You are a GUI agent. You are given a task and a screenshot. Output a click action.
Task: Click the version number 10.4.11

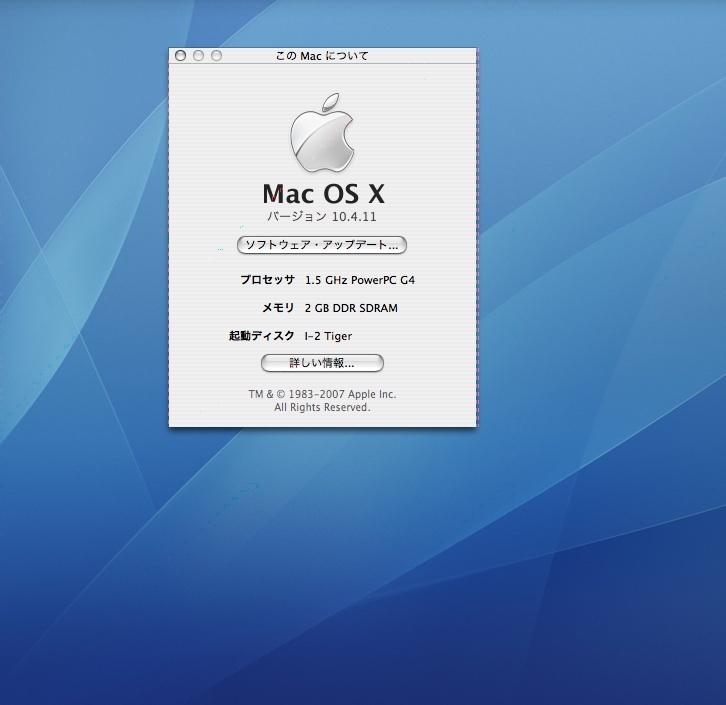tap(354, 216)
